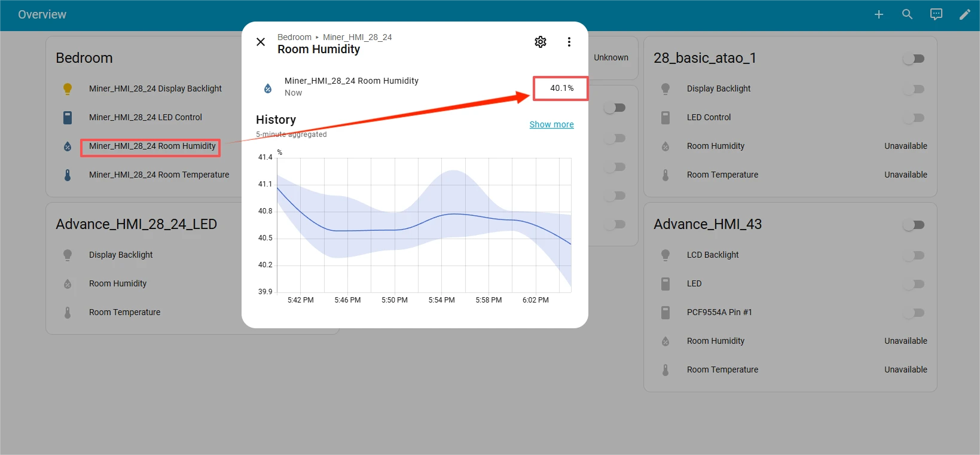
Task: Click the humidity history graph line
Action: click(371, 230)
